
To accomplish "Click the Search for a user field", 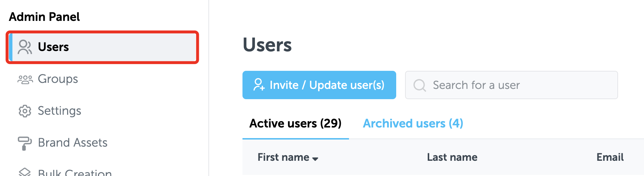I will 512,85.
